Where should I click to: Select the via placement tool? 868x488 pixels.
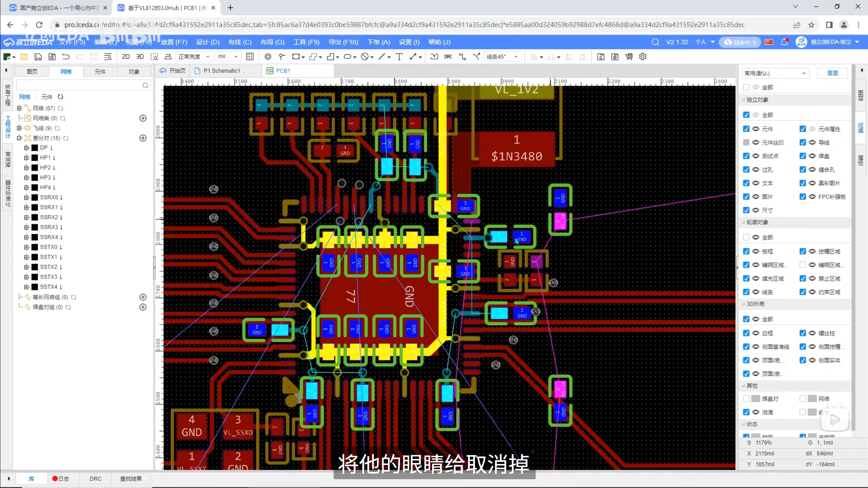268,57
